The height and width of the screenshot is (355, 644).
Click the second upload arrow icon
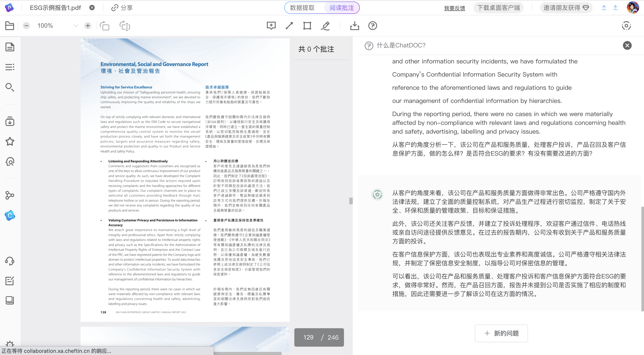click(615, 8)
